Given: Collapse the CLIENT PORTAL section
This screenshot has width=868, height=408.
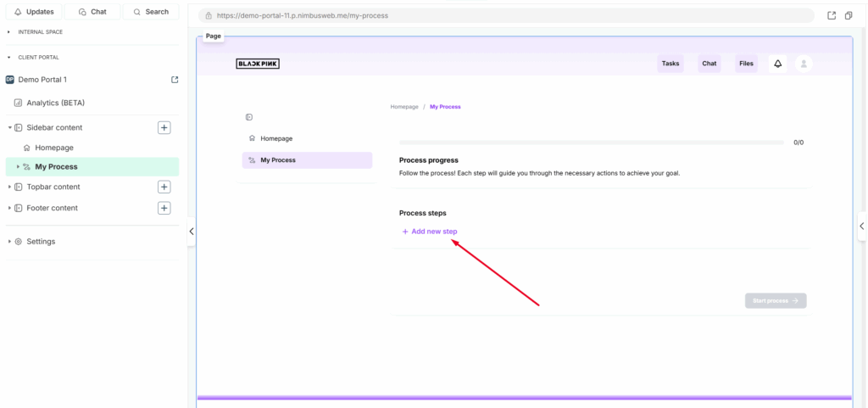Looking at the screenshot, I should (8, 58).
